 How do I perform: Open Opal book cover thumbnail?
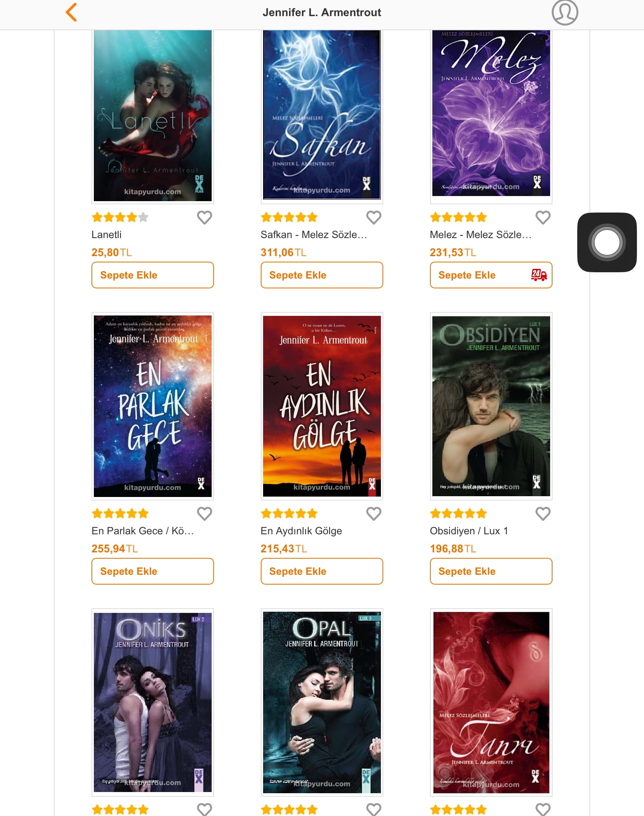[322, 702]
